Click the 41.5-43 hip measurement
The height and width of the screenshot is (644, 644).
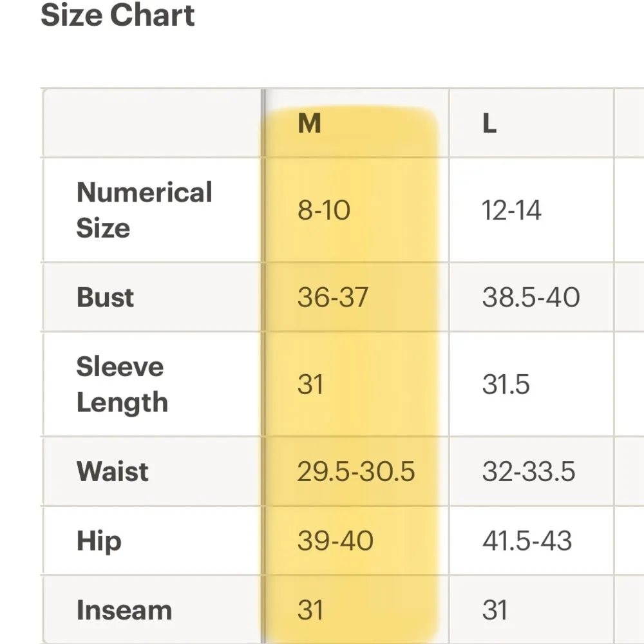pyautogui.click(x=527, y=541)
